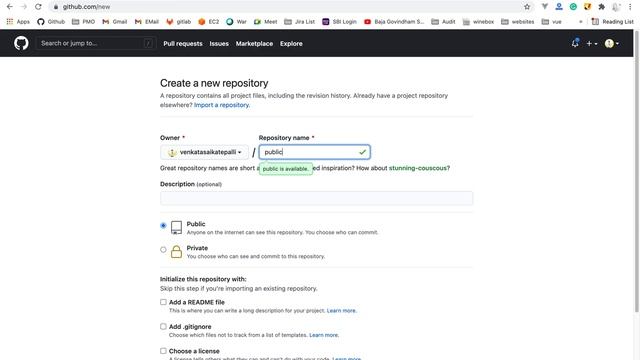Click the private repository lock icon
The height and width of the screenshot is (360, 640).
tap(176, 251)
